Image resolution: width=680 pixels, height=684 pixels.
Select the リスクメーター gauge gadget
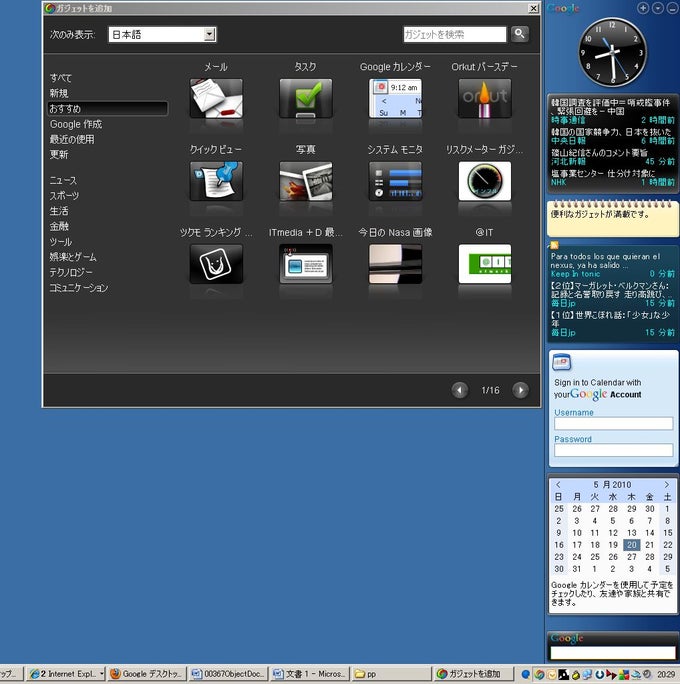(485, 181)
